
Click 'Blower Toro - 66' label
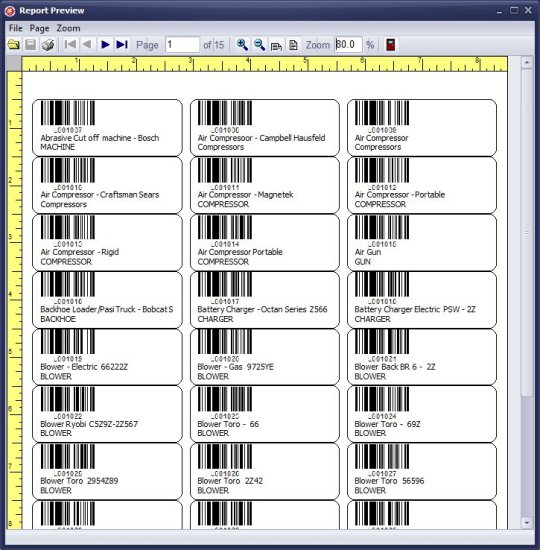[228, 424]
